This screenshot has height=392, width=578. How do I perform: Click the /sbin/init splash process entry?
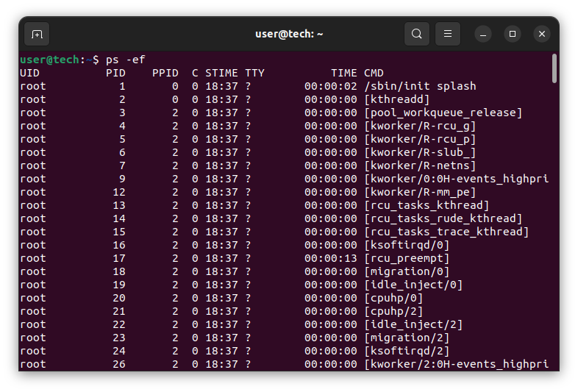tap(420, 86)
